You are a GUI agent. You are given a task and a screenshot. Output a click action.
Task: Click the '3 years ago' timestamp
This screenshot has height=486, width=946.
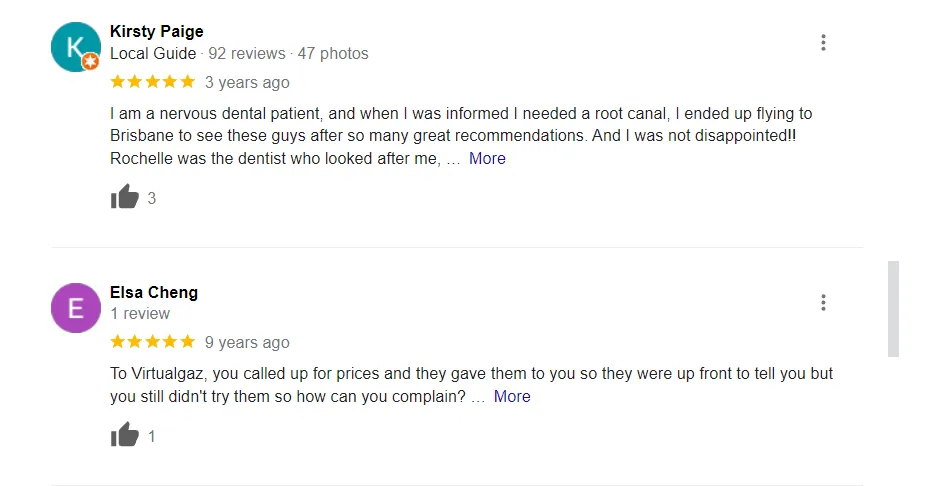pos(247,82)
